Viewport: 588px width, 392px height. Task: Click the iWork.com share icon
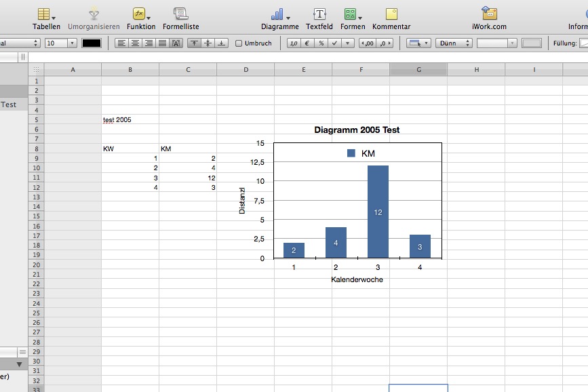(489, 15)
